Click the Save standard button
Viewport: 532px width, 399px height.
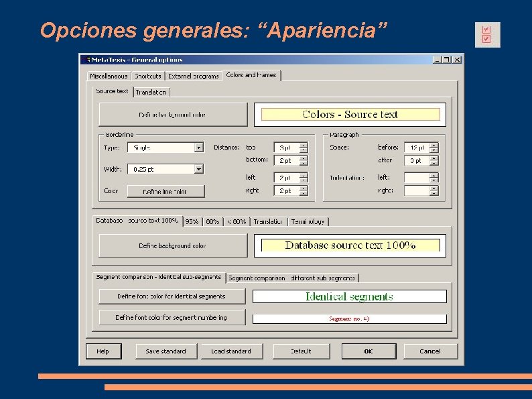166,351
